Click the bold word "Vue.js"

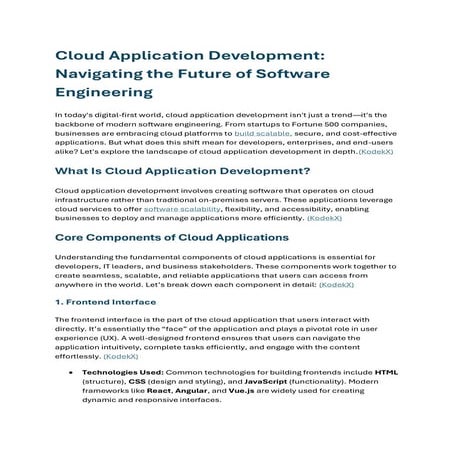[x=241, y=391]
